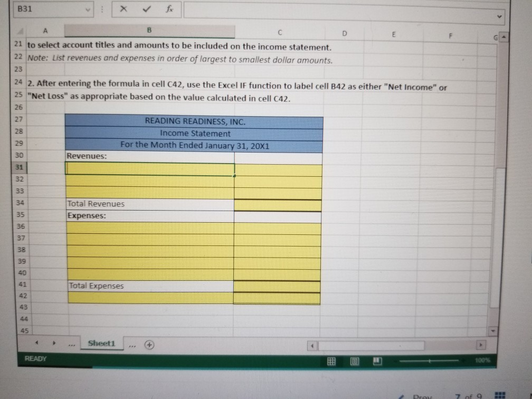Switch to the Sheet1 tab

[101, 343]
